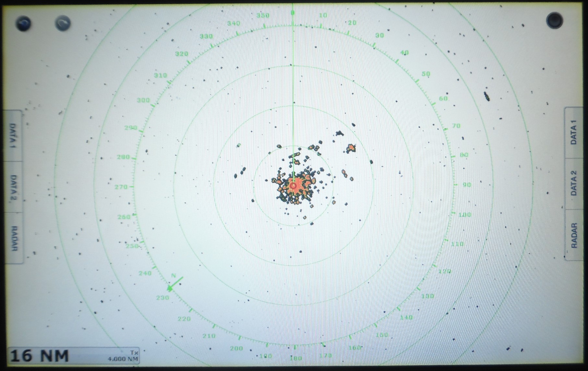Tap the elongated dark target at far right

(x=486, y=96)
